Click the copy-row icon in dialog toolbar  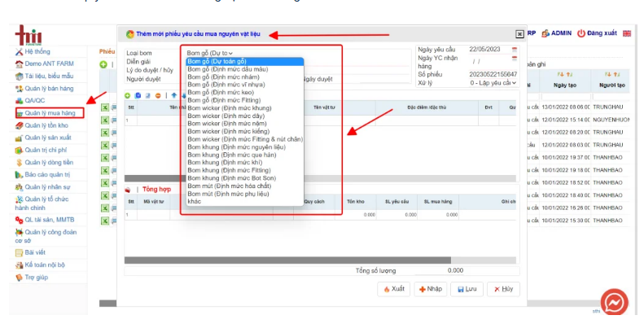coord(138,95)
